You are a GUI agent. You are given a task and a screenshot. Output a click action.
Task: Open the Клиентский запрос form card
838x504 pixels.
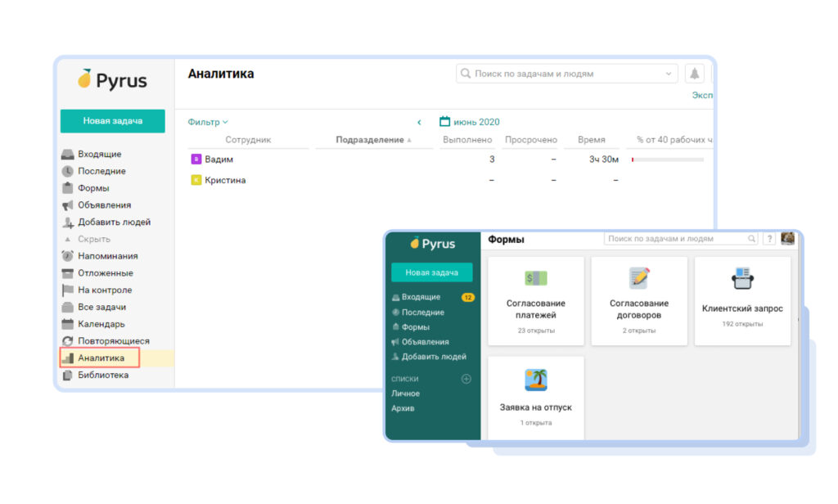pyautogui.click(x=742, y=301)
